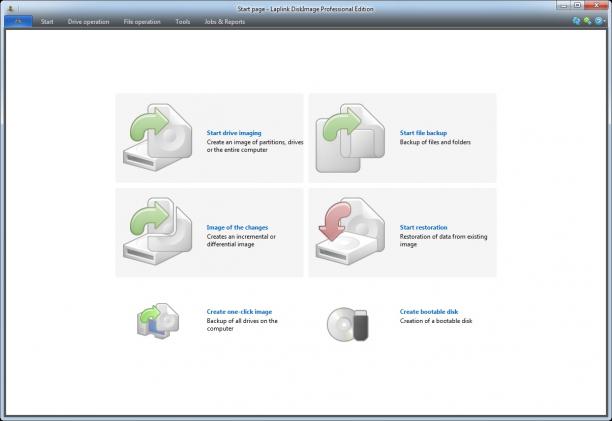Open the Jobs & Reports tab
This screenshot has width=612, height=421.
point(224,22)
